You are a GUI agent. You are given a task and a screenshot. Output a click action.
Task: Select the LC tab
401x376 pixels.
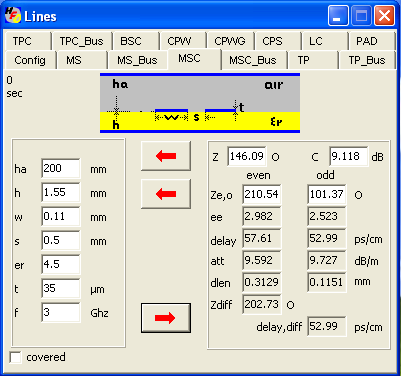pyautogui.click(x=324, y=41)
